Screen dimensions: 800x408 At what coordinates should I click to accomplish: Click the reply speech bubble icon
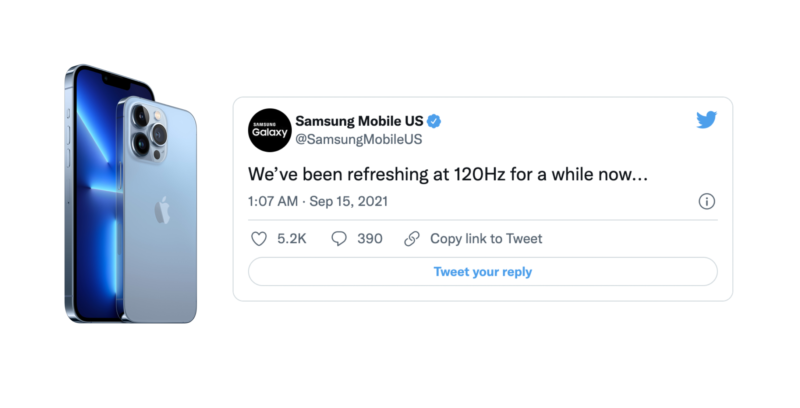coord(339,239)
